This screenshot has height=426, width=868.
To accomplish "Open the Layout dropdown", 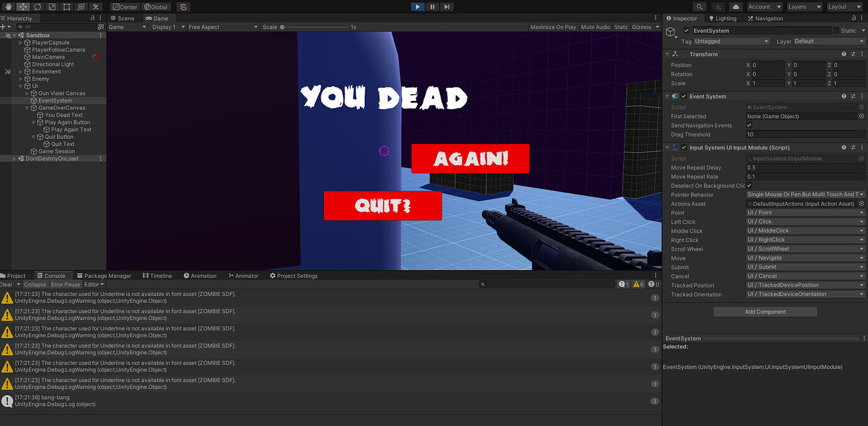I will (x=845, y=6).
